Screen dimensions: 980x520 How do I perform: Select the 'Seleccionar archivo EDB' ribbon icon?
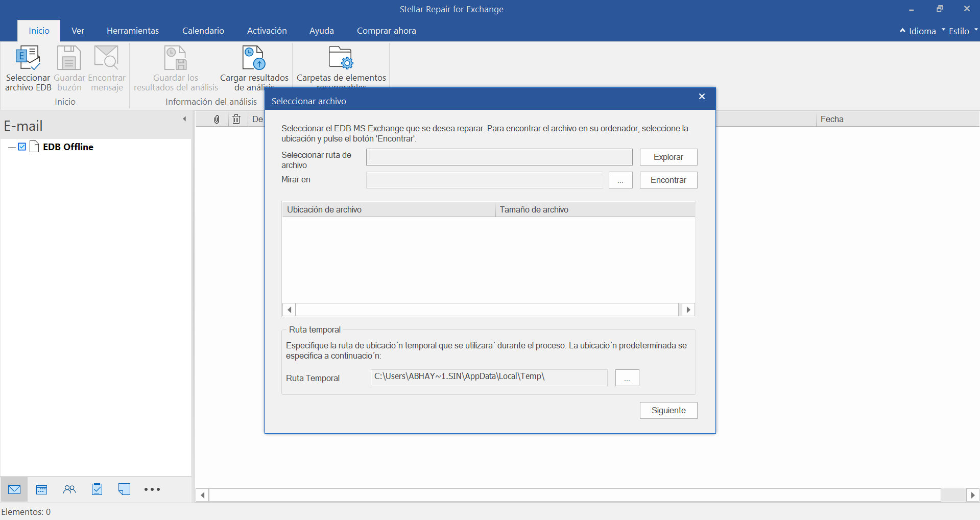(28, 66)
